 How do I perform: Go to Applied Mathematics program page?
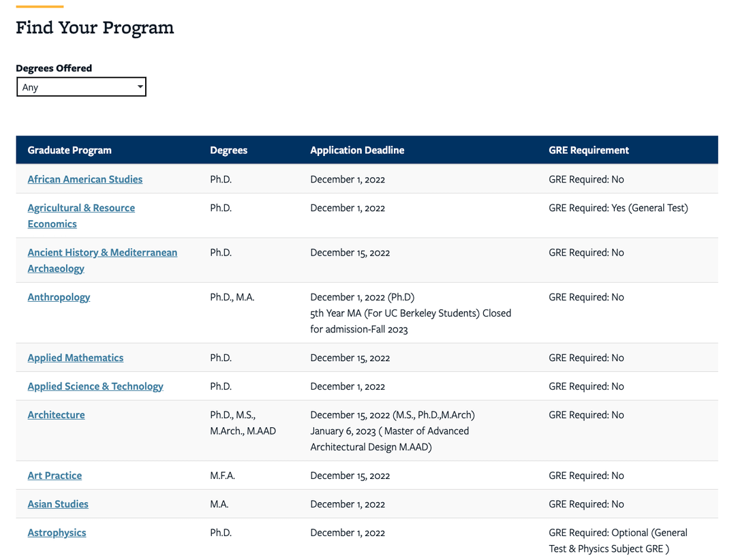pos(76,358)
